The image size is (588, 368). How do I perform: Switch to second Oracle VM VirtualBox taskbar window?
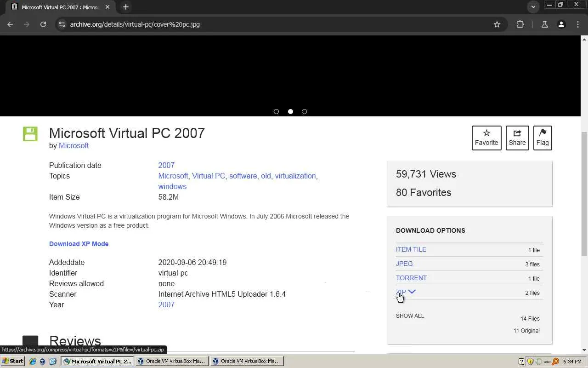point(247,362)
